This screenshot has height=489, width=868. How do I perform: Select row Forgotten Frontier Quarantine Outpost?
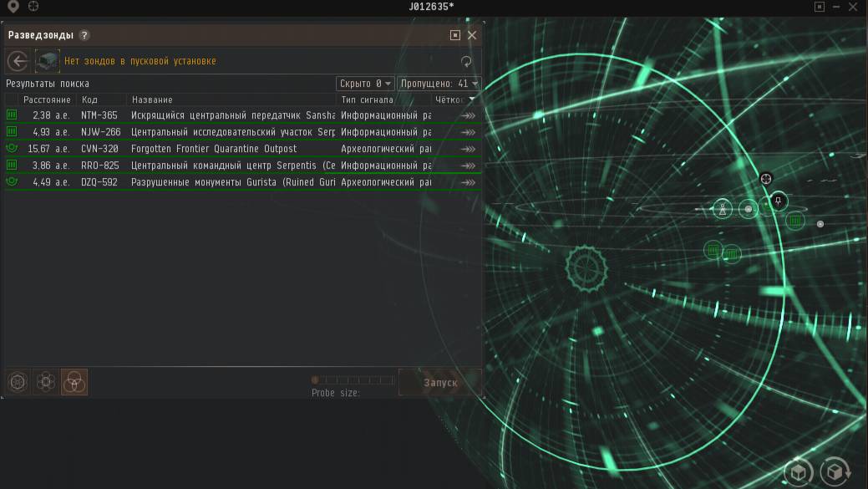[x=242, y=149]
